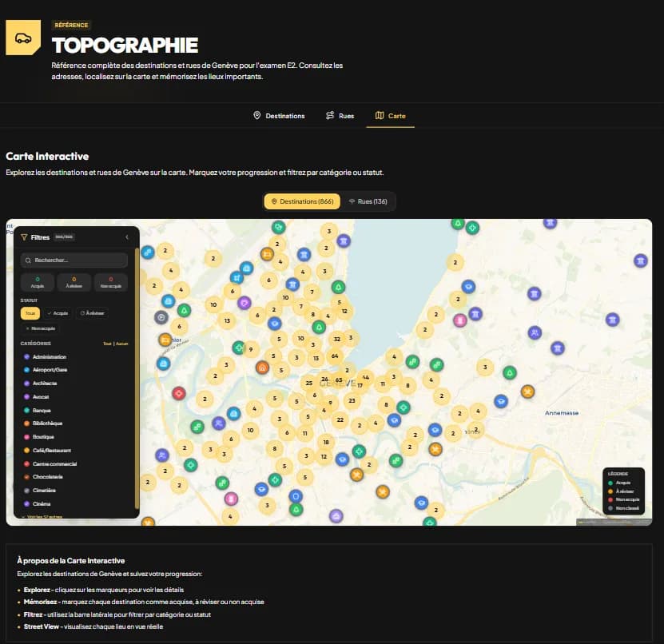Open the cluster marker labeled 32
This screenshot has width=664, height=644.
(x=336, y=339)
